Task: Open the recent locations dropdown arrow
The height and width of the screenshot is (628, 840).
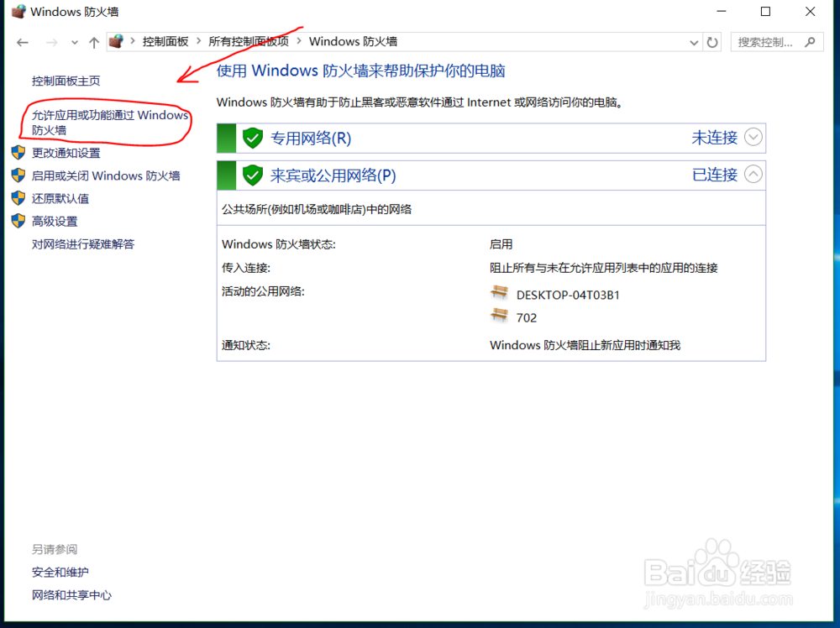Action: coord(75,42)
